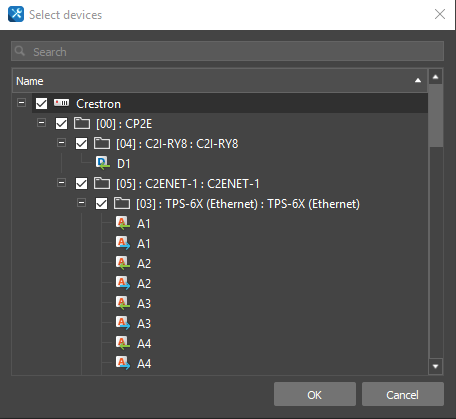Select the A1 analog icon with green arrow
This screenshot has height=419, width=456.
coord(123,223)
